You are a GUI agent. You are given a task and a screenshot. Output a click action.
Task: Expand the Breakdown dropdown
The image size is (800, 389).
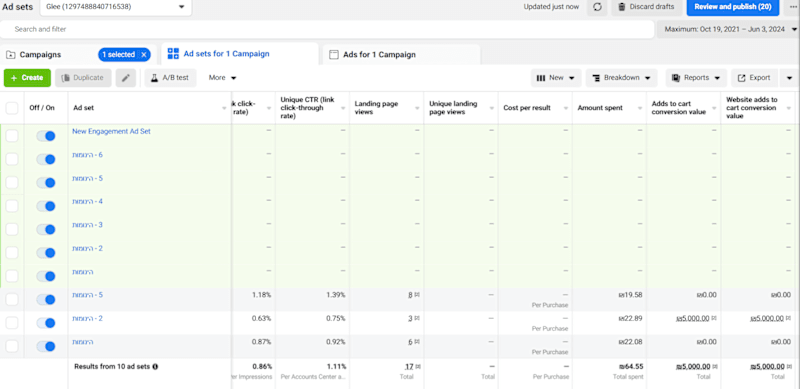click(x=621, y=78)
